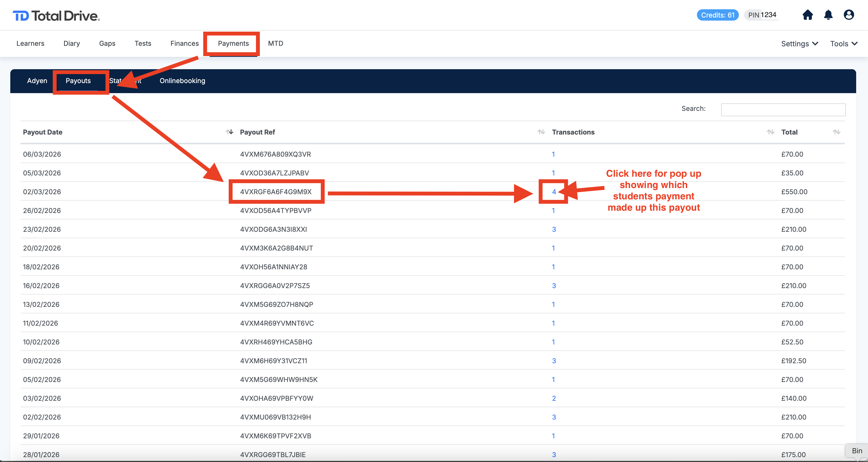
Task: Open notifications bell icon
Action: 828,15
